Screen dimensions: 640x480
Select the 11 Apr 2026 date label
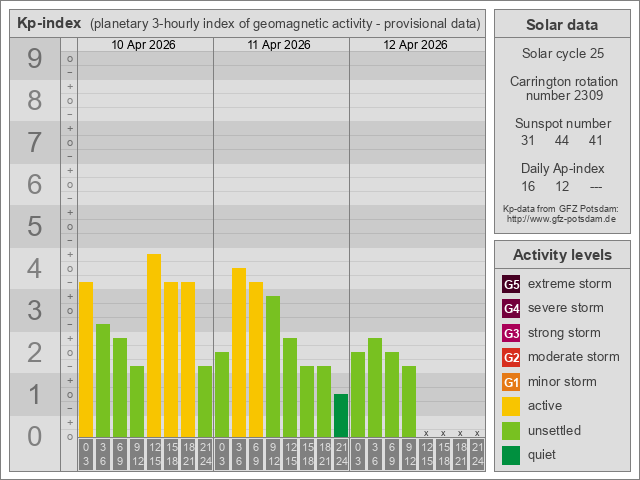281,45
